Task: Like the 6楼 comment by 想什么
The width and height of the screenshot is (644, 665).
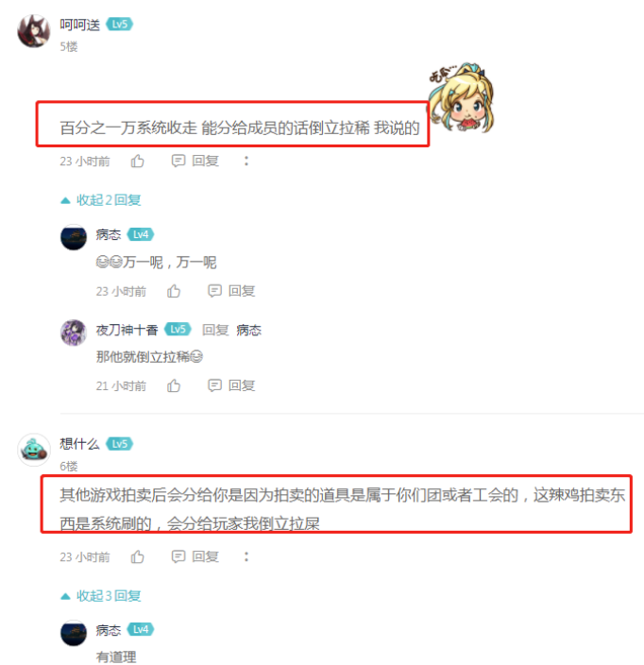Action: (x=137, y=557)
